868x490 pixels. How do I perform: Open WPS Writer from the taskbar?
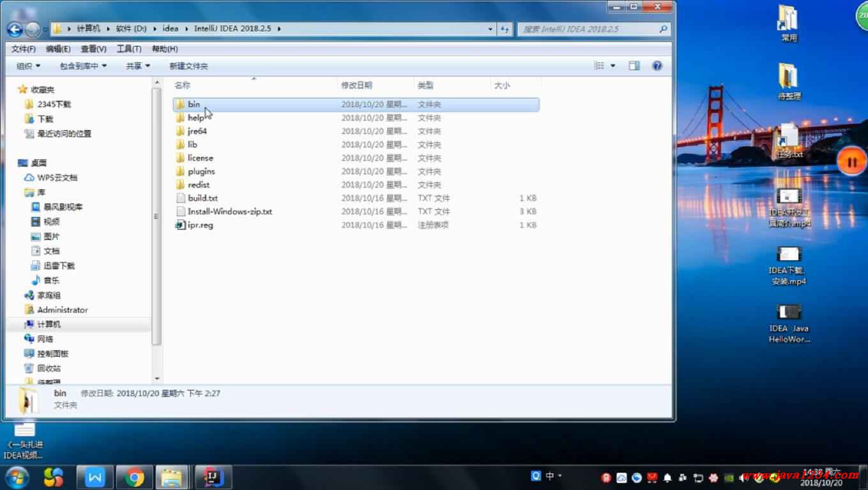[95, 477]
